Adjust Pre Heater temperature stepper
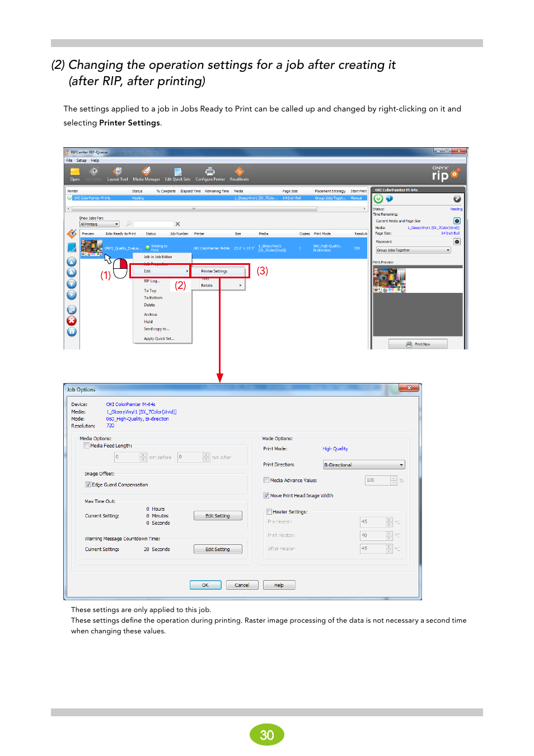 point(389,522)
